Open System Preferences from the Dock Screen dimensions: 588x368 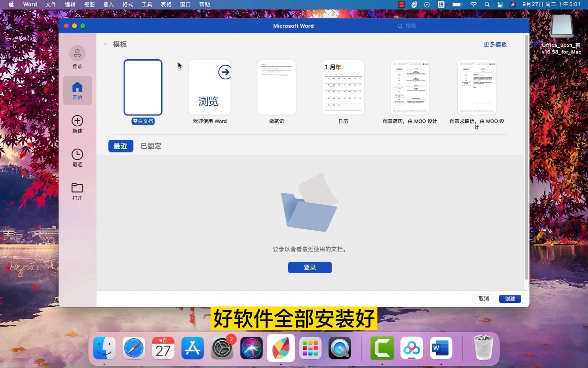click(x=222, y=348)
